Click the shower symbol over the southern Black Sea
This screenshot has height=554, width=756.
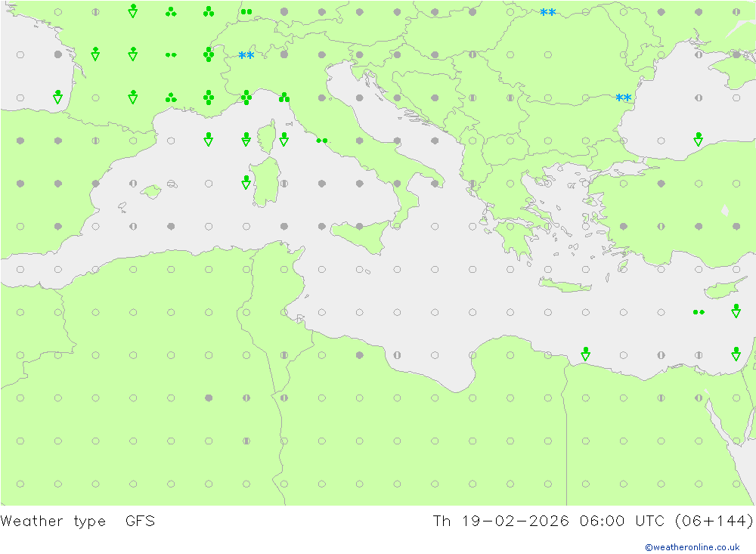(x=698, y=139)
